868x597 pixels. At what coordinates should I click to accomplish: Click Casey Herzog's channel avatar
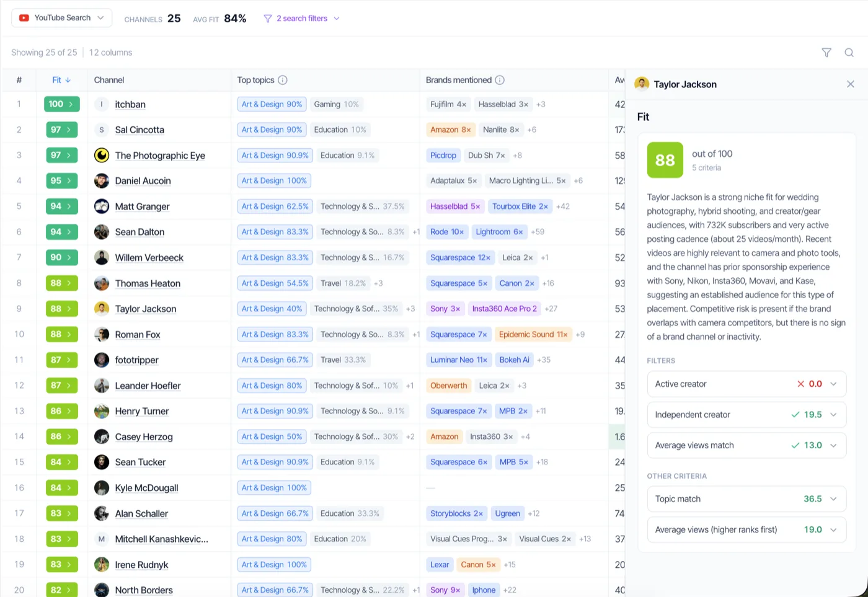[x=102, y=436]
